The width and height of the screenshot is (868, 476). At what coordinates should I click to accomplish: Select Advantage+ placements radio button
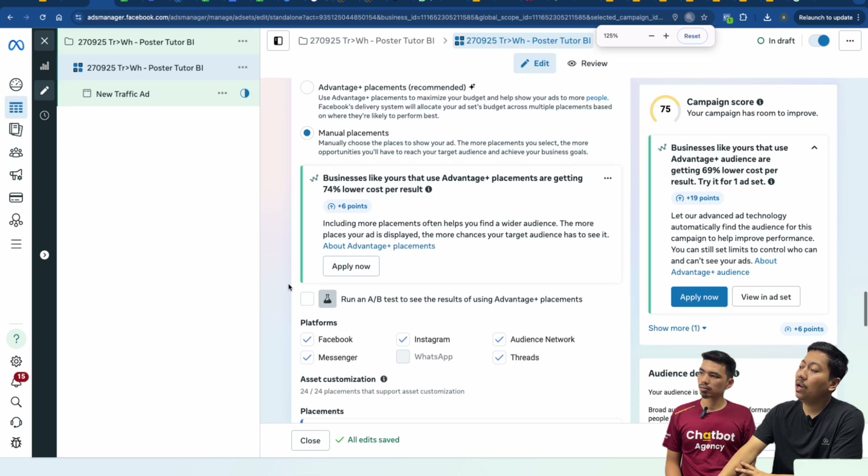click(x=307, y=87)
